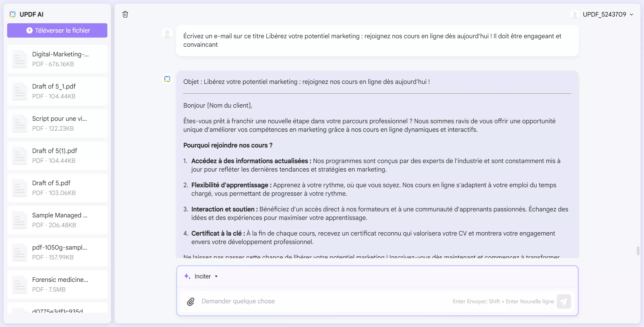Select the Digital-Marketing PDF in the sidebar

click(57, 59)
